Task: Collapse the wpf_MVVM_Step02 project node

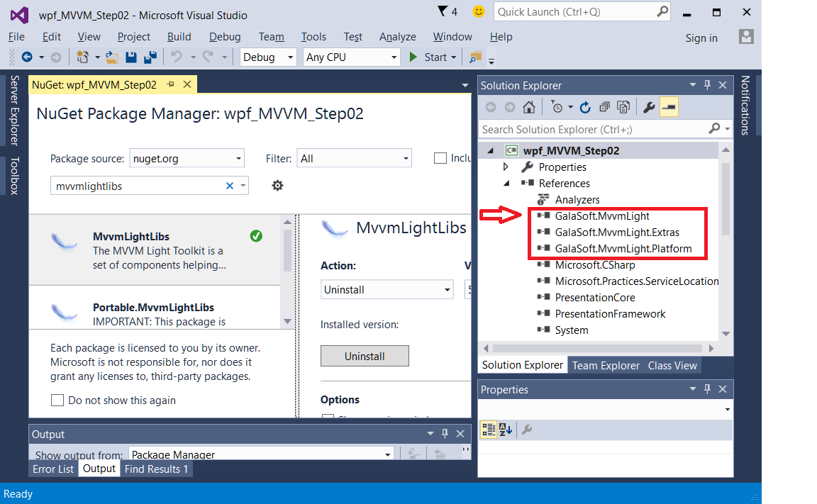Action: point(490,150)
